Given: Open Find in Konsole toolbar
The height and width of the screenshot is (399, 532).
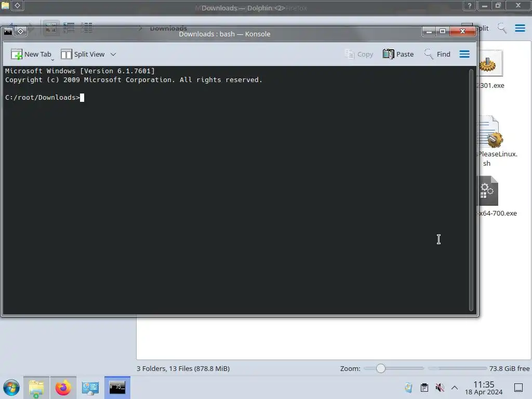Looking at the screenshot, I should pos(437,54).
